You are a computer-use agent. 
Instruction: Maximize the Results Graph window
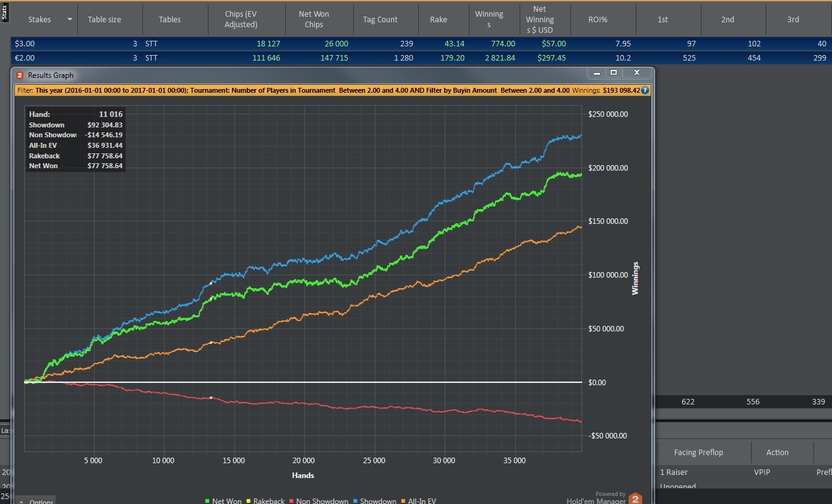click(614, 73)
